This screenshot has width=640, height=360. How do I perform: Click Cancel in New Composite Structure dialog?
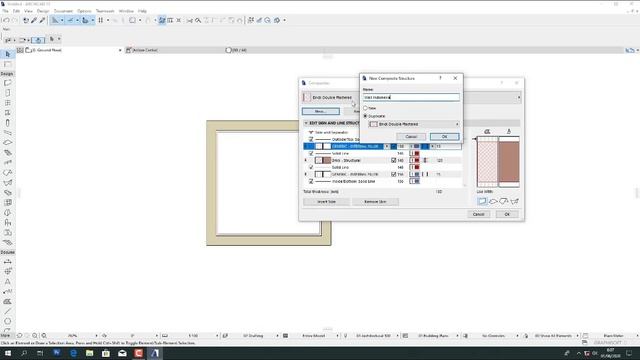point(411,137)
